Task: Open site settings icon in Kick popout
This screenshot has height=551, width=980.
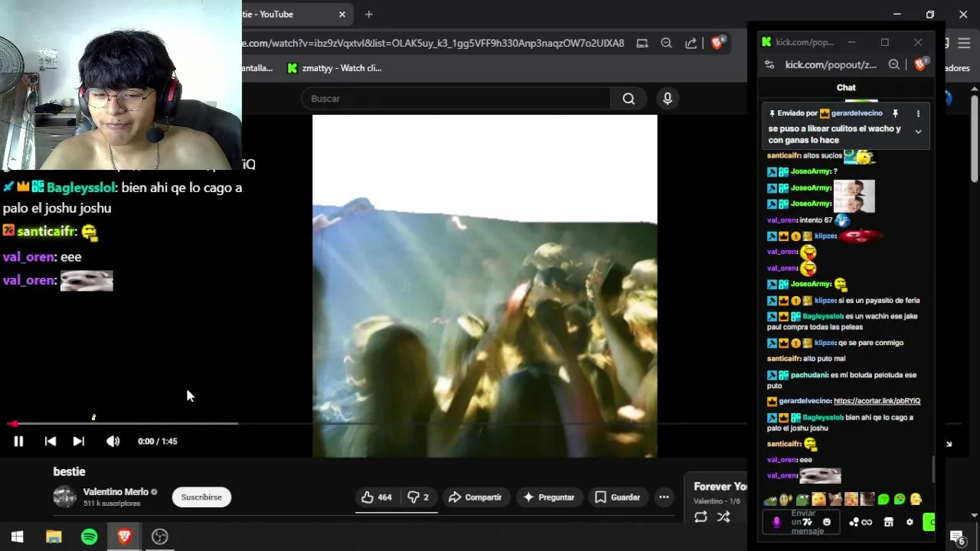Action: [x=769, y=65]
